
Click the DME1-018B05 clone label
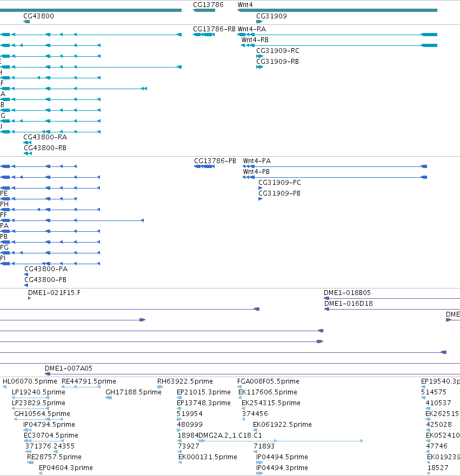click(347, 293)
